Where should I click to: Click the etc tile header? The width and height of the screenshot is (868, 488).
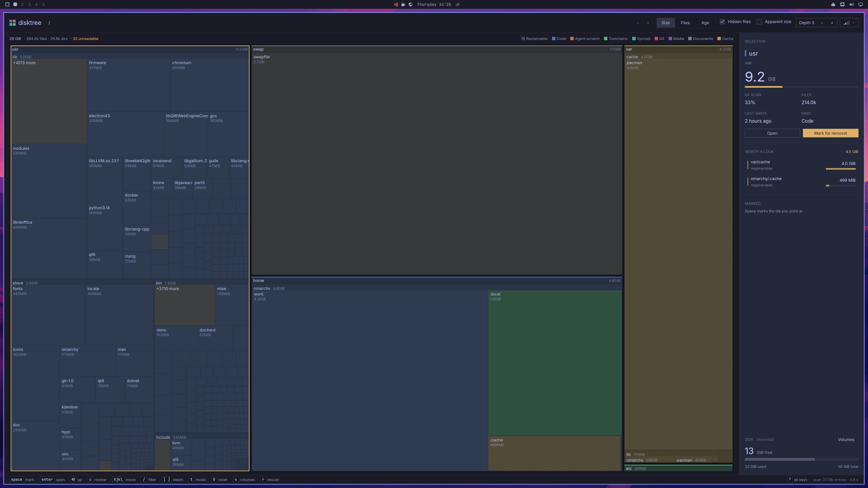click(678, 468)
